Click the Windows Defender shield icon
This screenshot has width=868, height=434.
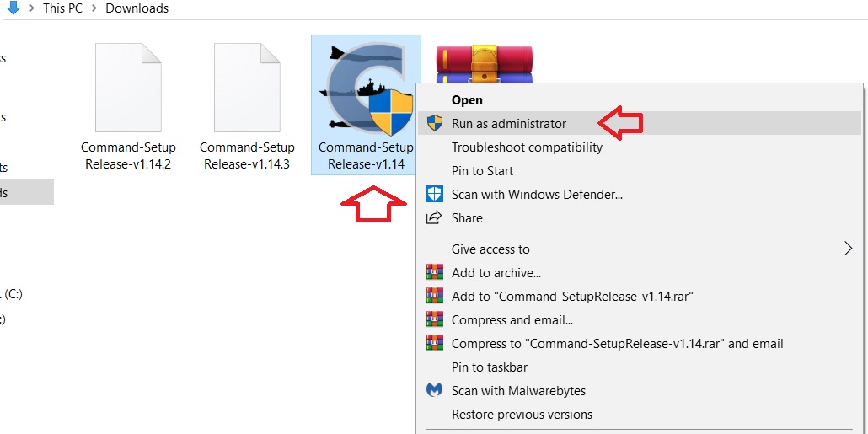[x=434, y=195]
